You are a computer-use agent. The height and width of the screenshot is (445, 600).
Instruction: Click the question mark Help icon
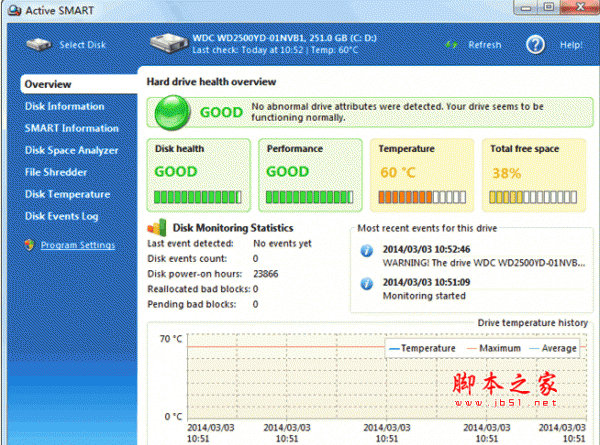pos(535,45)
